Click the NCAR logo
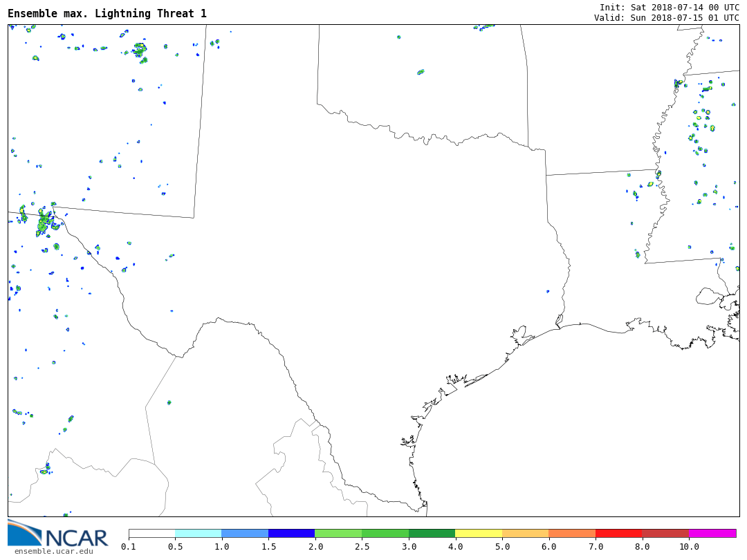This screenshot has height=560, width=747. pos(57,533)
